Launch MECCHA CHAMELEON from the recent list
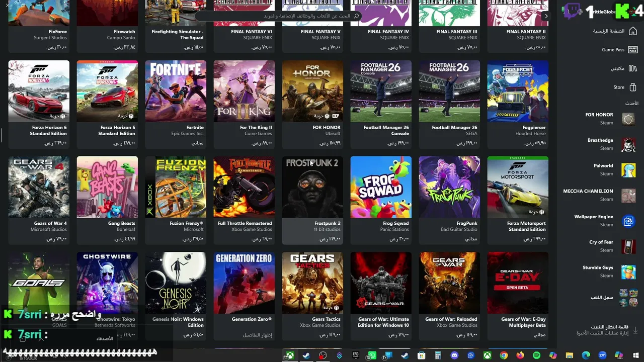This screenshot has height=362, width=644. tap(600, 195)
